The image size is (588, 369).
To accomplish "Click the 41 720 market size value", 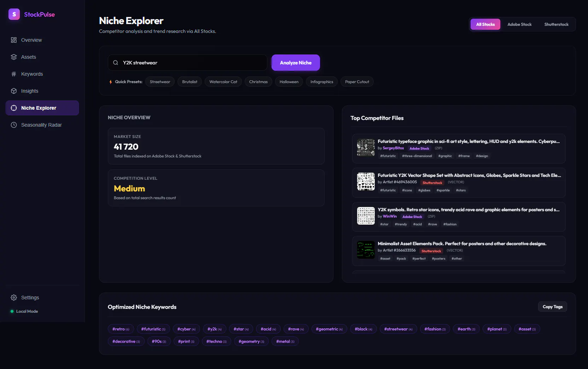I will pyautogui.click(x=126, y=147).
